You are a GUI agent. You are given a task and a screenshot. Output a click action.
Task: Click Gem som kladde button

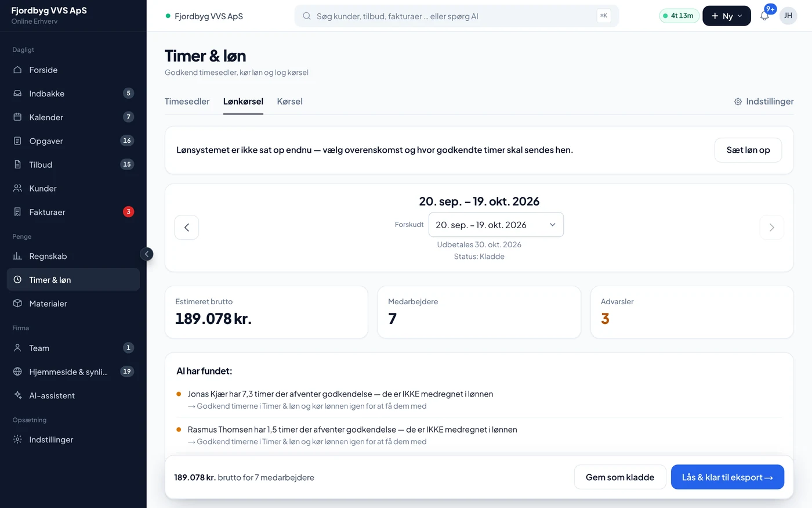pos(620,477)
